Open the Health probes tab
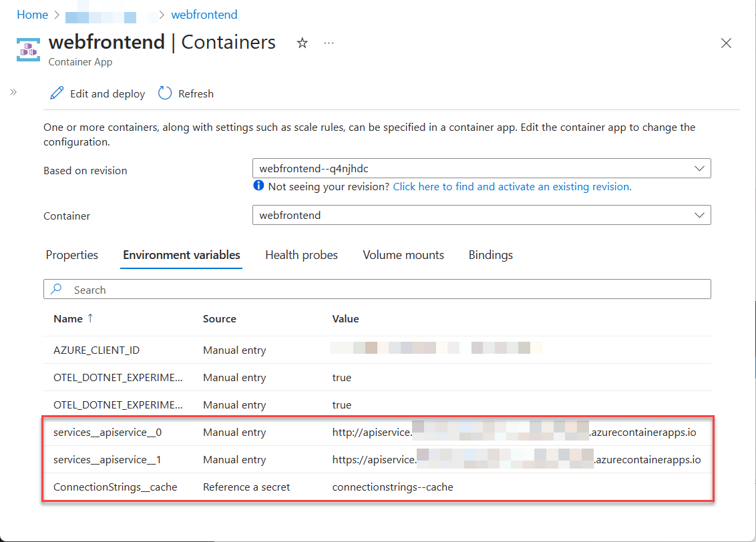 click(301, 255)
